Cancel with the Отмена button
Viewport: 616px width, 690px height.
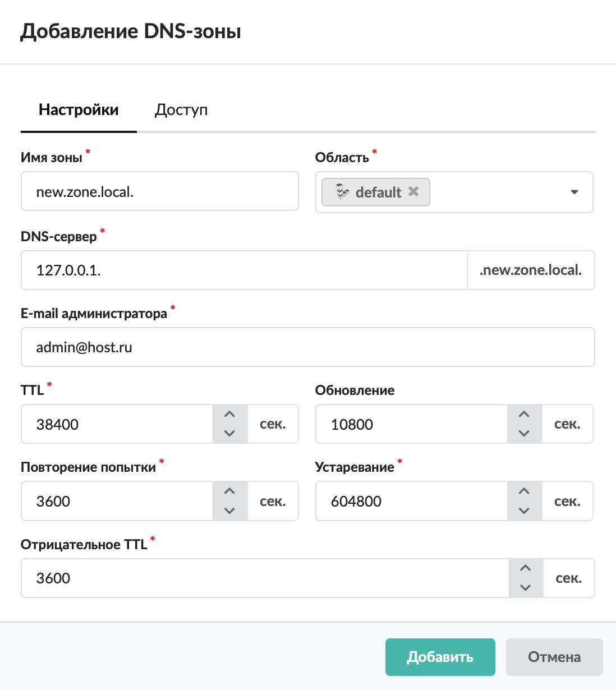click(554, 657)
